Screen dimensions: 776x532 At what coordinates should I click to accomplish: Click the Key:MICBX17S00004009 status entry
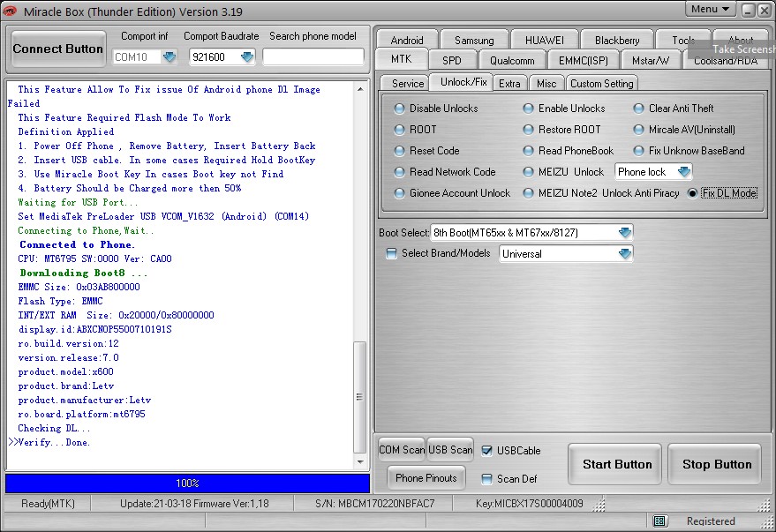[530, 504]
